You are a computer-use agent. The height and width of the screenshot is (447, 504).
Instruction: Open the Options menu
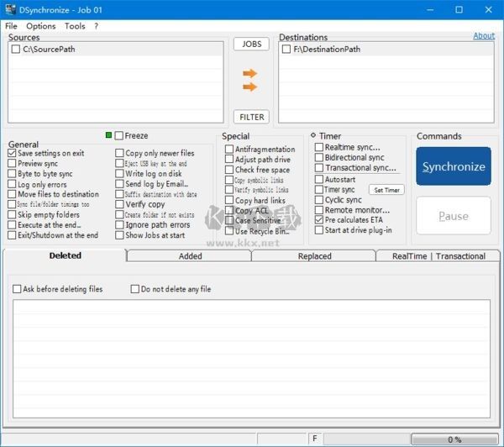coord(40,26)
